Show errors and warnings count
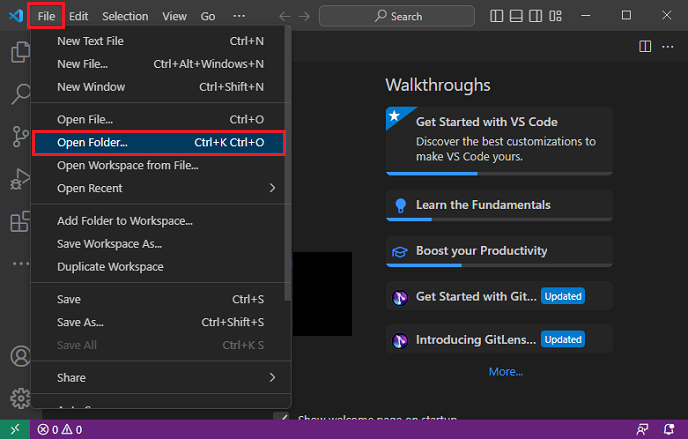The height and width of the screenshot is (439, 688). click(x=60, y=429)
